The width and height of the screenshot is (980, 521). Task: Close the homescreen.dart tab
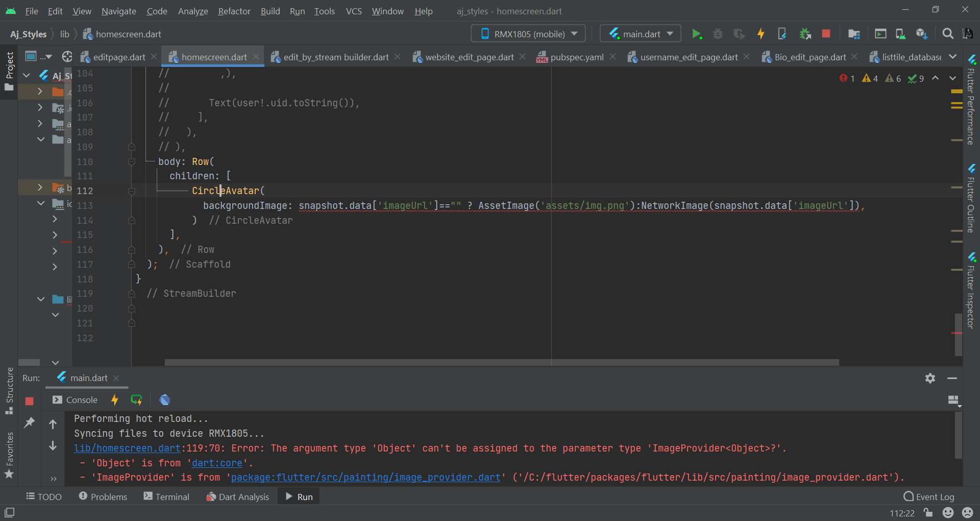(x=256, y=57)
